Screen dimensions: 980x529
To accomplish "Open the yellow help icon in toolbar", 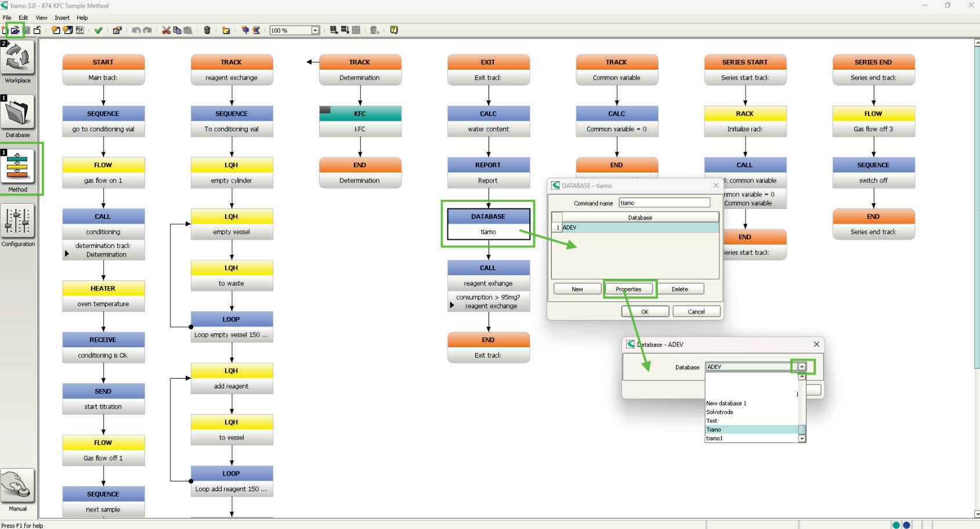I will click(x=394, y=30).
